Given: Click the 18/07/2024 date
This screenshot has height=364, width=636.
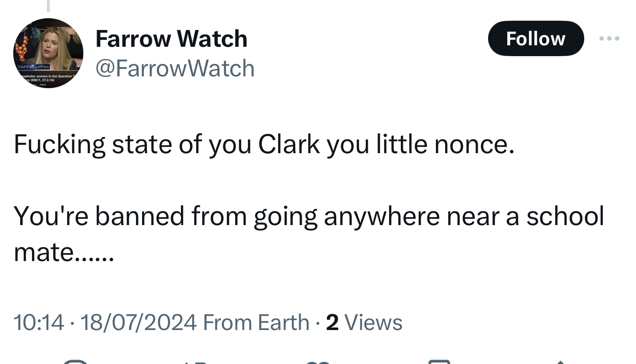Looking at the screenshot, I should [139, 323].
